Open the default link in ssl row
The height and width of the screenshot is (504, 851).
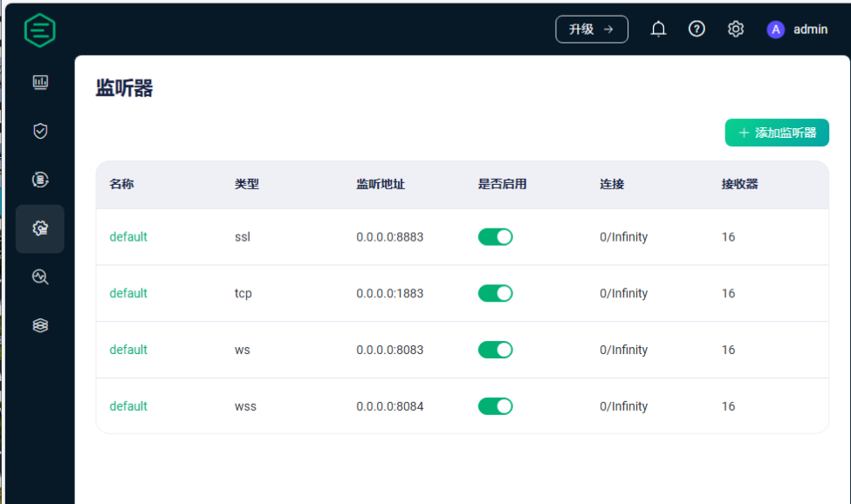[128, 237]
